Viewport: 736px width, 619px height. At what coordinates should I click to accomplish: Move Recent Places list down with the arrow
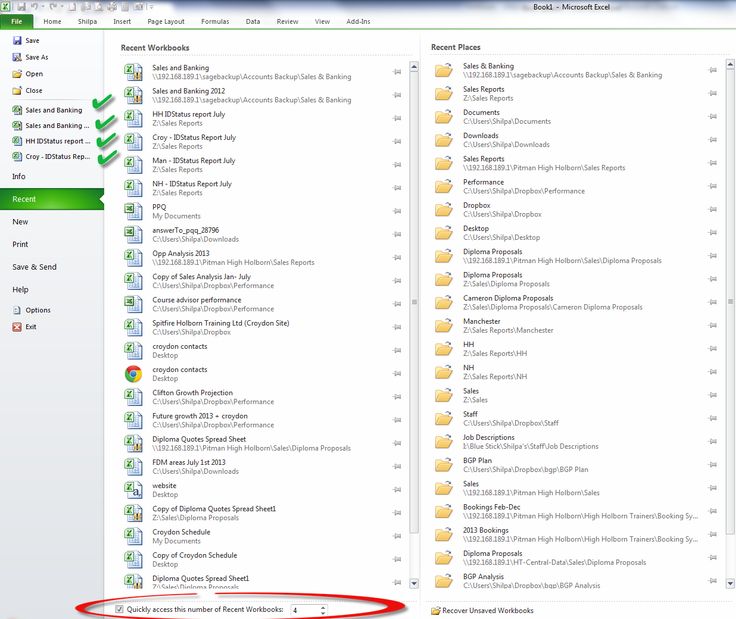(730, 584)
